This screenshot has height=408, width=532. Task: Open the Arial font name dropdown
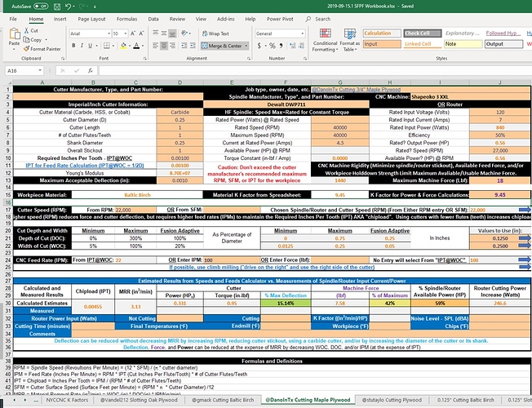point(109,33)
